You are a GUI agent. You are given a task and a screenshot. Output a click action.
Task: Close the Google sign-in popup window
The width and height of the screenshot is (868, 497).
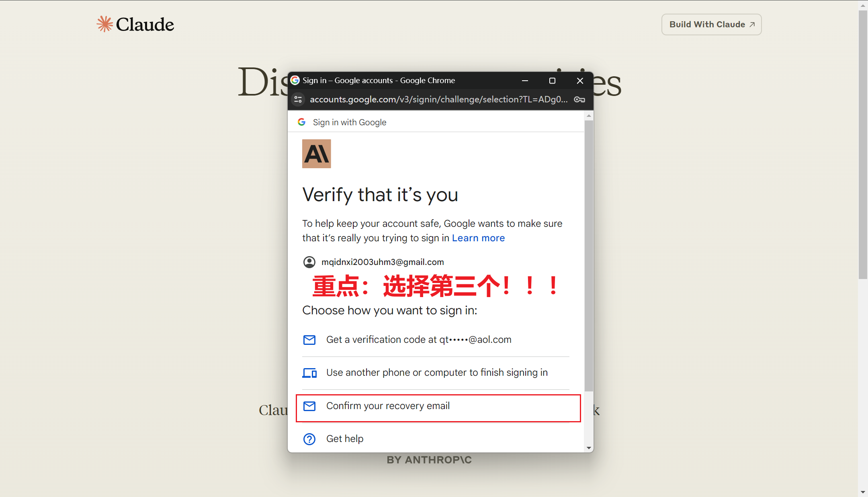pyautogui.click(x=580, y=81)
